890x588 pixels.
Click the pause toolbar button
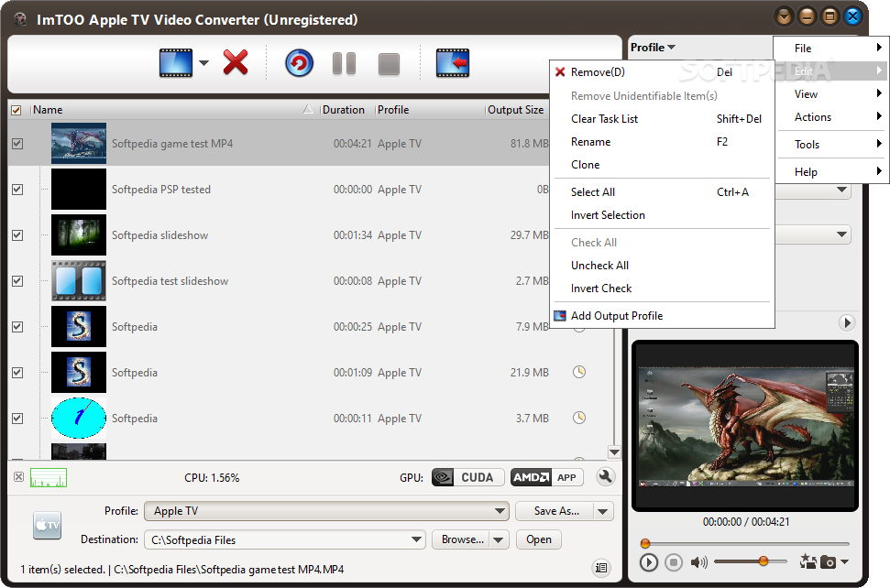344,63
